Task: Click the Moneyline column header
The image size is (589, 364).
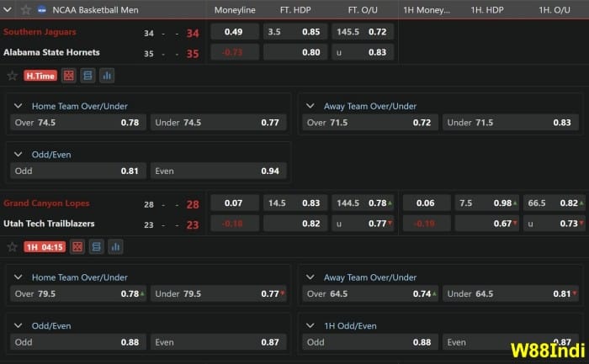Action: [x=235, y=10]
